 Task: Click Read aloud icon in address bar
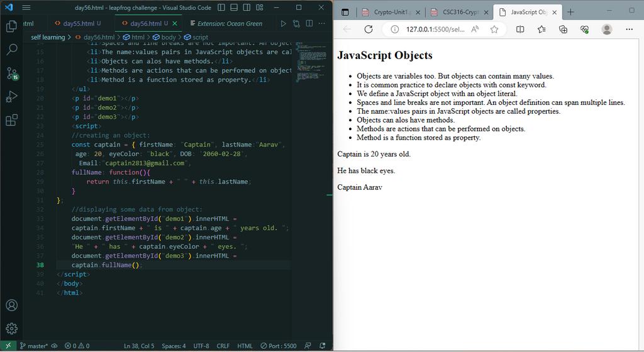(475, 29)
